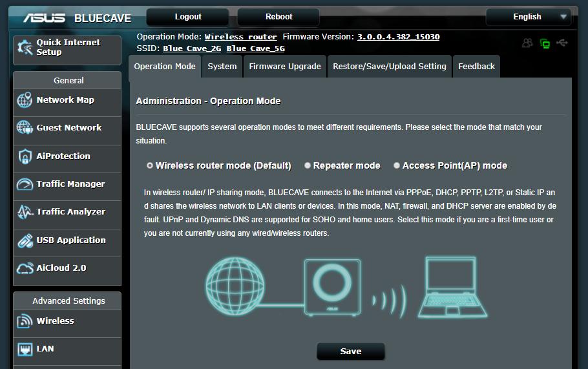Click the Blue_Cave_5G SSID link

point(255,48)
